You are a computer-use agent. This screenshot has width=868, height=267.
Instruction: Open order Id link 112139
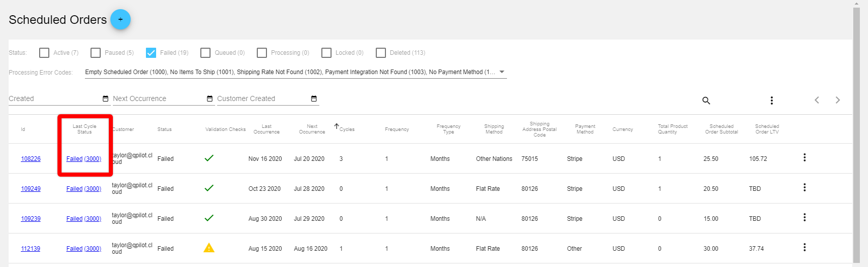point(31,249)
